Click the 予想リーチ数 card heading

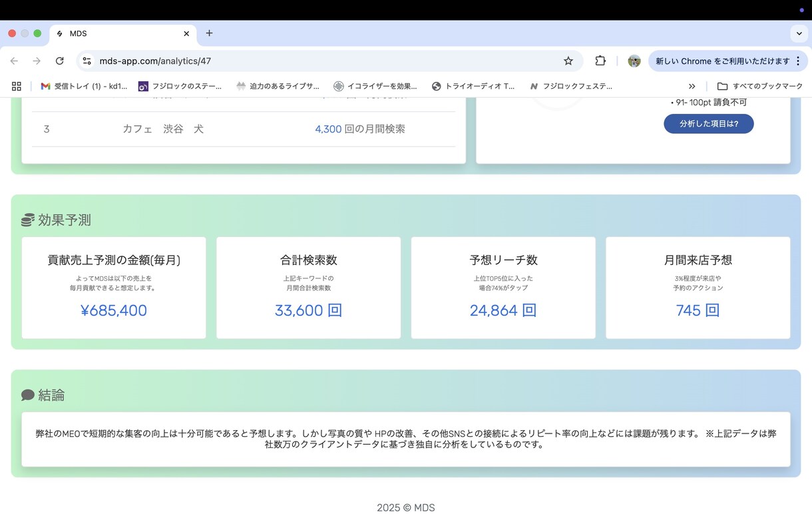coord(503,260)
